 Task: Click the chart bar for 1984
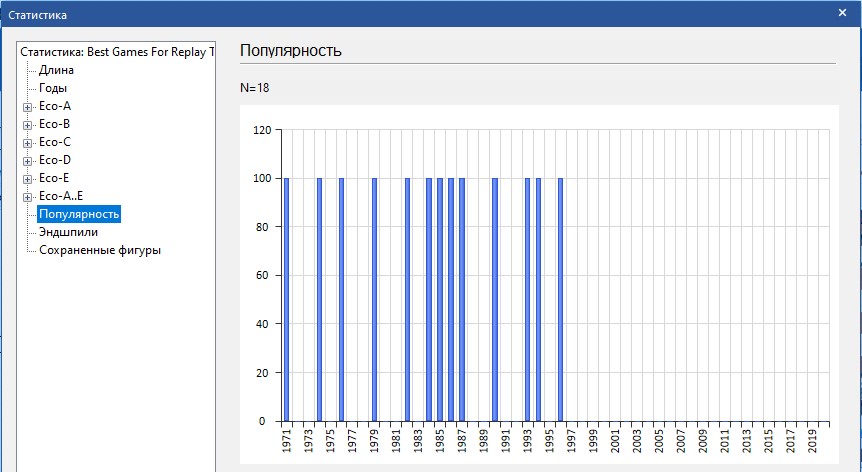coord(429,299)
